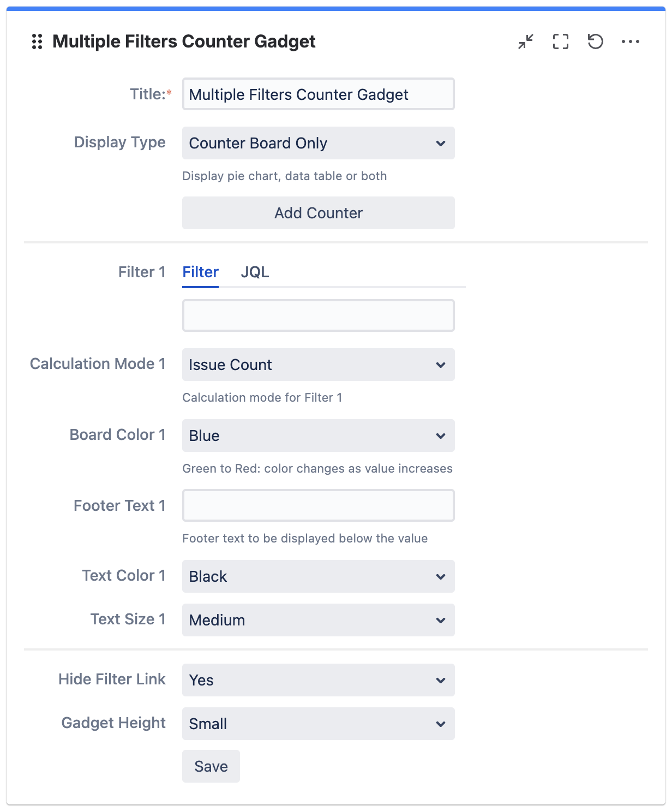Open the Hide Filter Link dropdown
672x811 pixels.
coord(318,680)
